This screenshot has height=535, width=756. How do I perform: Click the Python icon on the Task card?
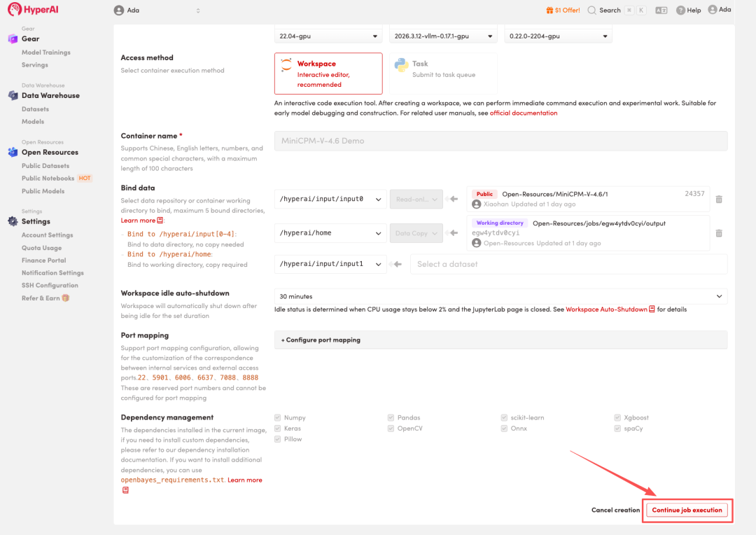pos(401,65)
